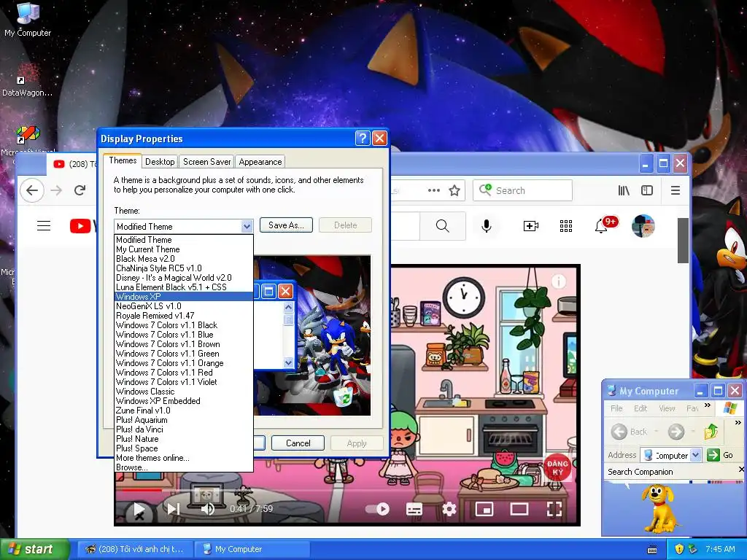The width and height of the screenshot is (747, 560).
Task: Enable miniplayer mode
Action: pos(484,509)
